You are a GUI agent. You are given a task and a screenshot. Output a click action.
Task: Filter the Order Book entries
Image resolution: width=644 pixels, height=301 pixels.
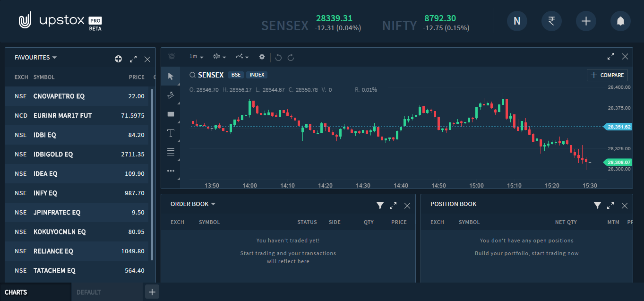pyautogui.click(x=380, y=205)
